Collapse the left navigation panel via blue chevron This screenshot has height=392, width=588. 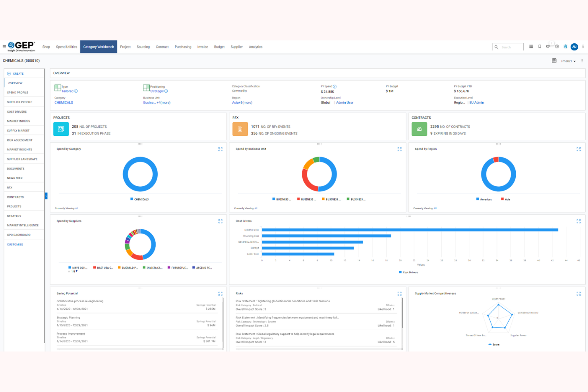click(46, 196)
